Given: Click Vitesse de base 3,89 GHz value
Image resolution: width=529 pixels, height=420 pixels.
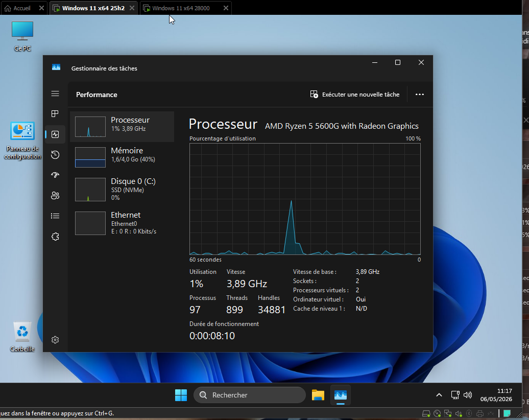Looking at the screenshot, I should click(368, 272).
